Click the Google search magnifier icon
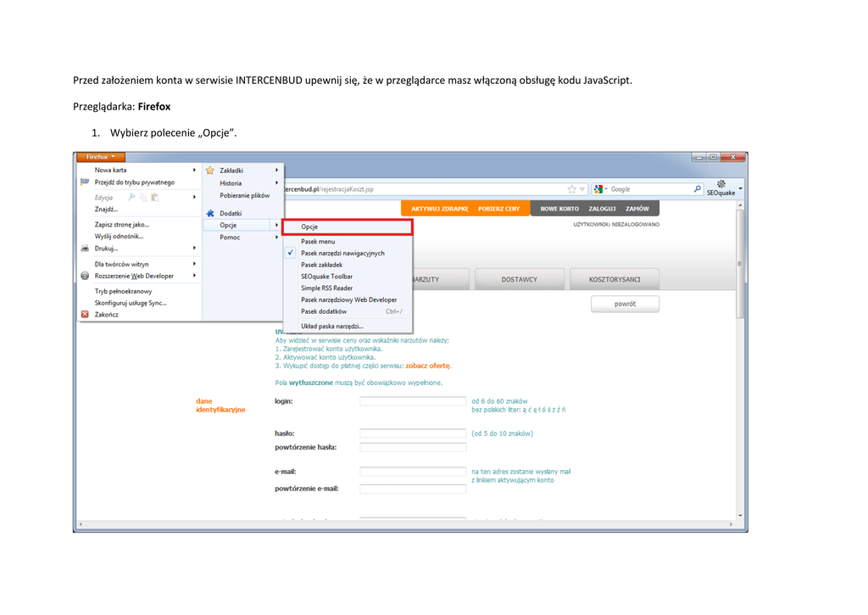This screenshot has height=615, width=868. click(x=698, y=189)
